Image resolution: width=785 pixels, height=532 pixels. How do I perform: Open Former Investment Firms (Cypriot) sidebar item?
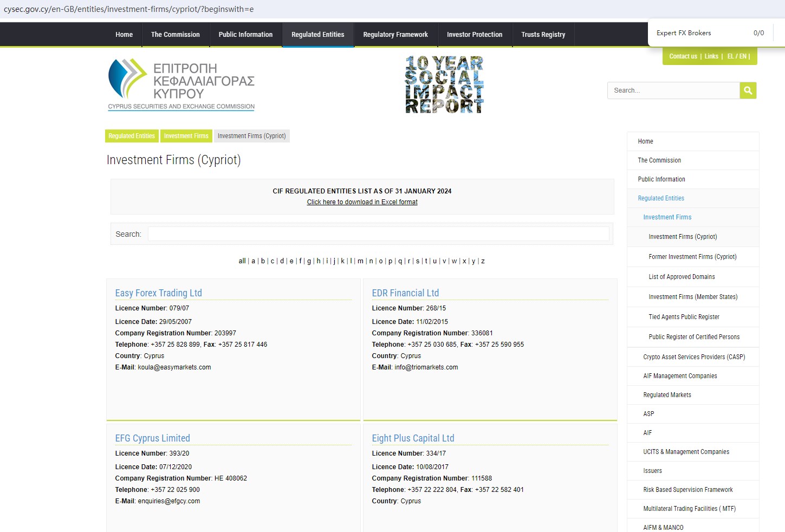coord(693,257)
